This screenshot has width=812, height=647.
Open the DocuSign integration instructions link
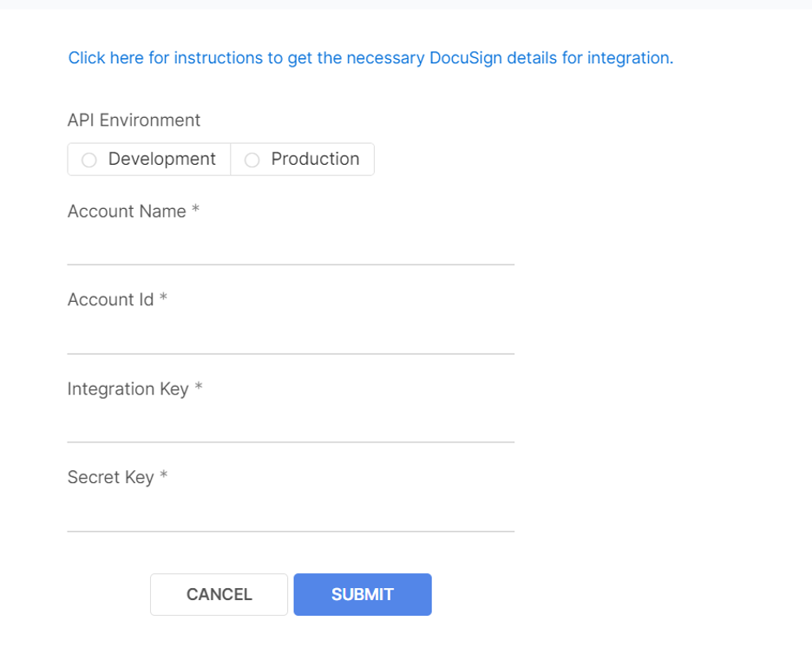pos(370,58)
